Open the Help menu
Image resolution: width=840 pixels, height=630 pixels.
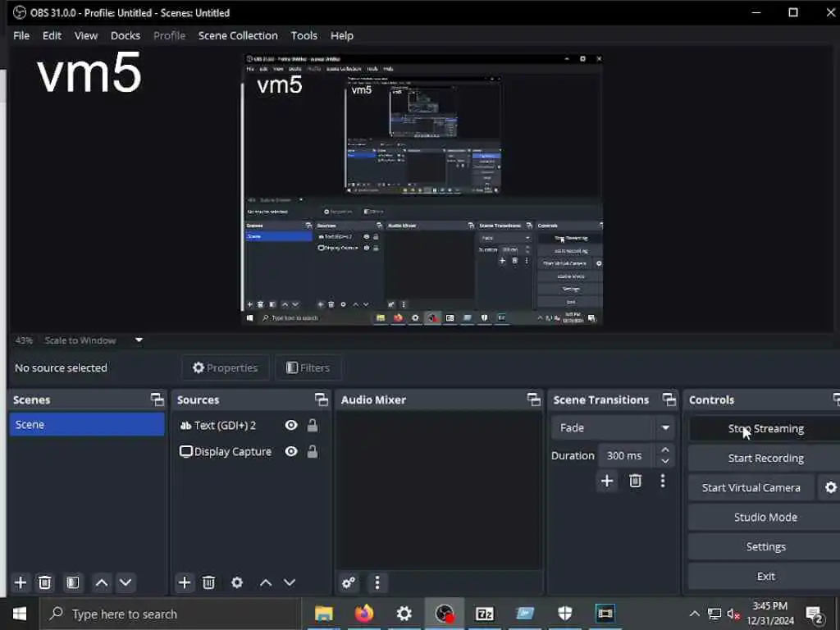point(341,35)
